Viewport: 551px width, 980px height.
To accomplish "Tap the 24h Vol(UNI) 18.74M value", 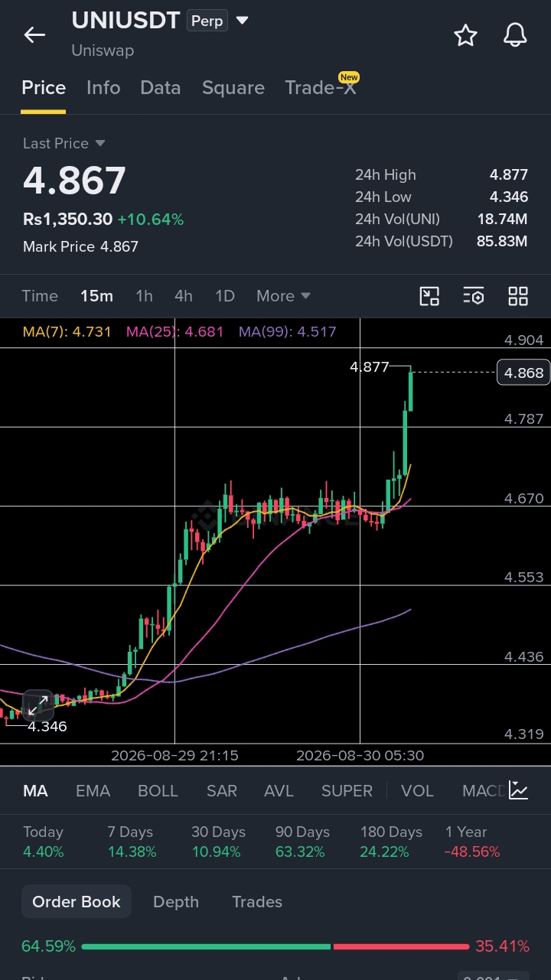I will pos(503,220).
